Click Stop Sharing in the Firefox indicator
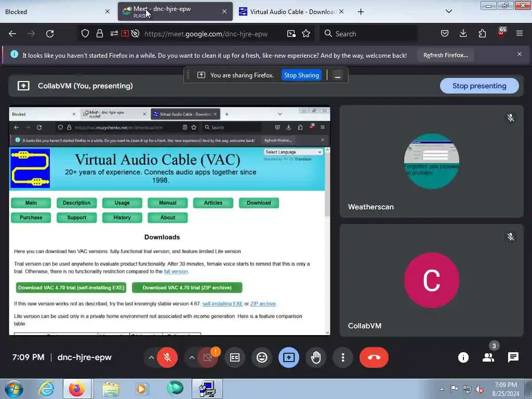The height and width of the screenshot is (399, 532). pos(301,75)
